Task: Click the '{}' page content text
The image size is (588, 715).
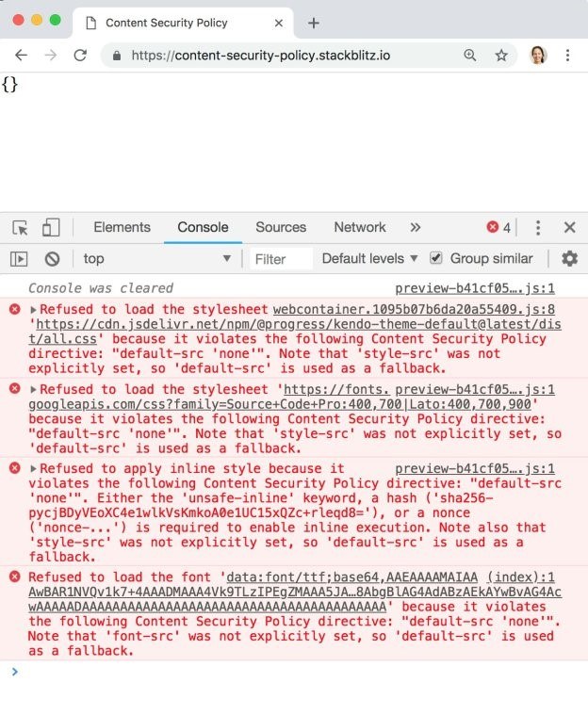Action: [9, 85]
